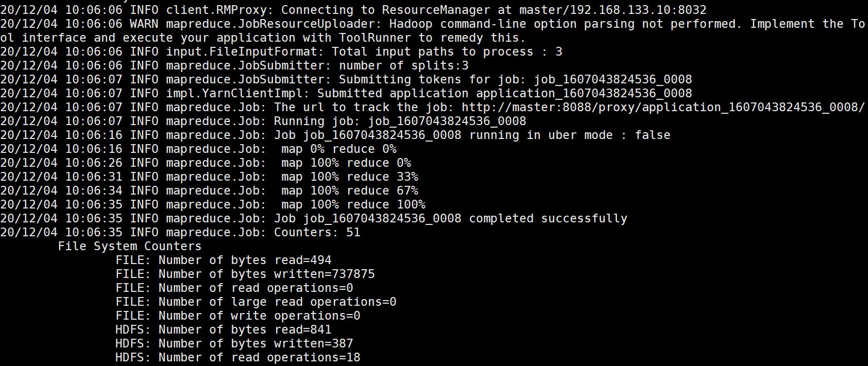This screenshot has width=868, height=366.
Task: Click the FILE bytes read=494 counter
Action: 223,260
